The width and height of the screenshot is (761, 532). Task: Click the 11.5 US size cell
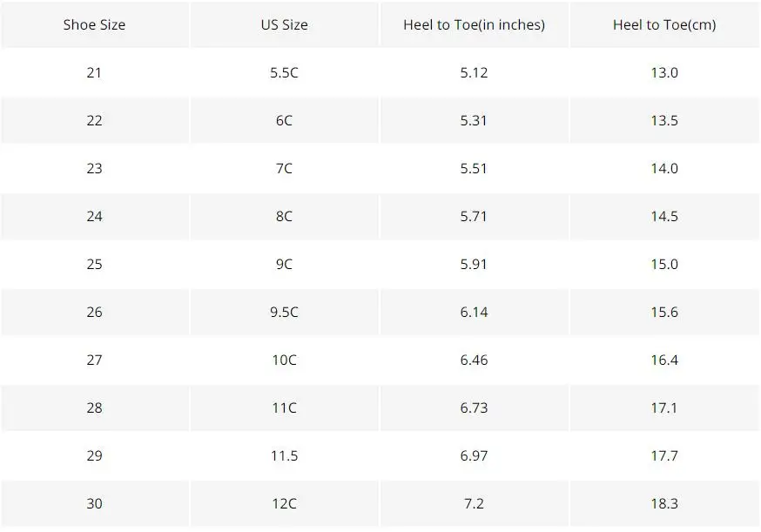[284, 455]
